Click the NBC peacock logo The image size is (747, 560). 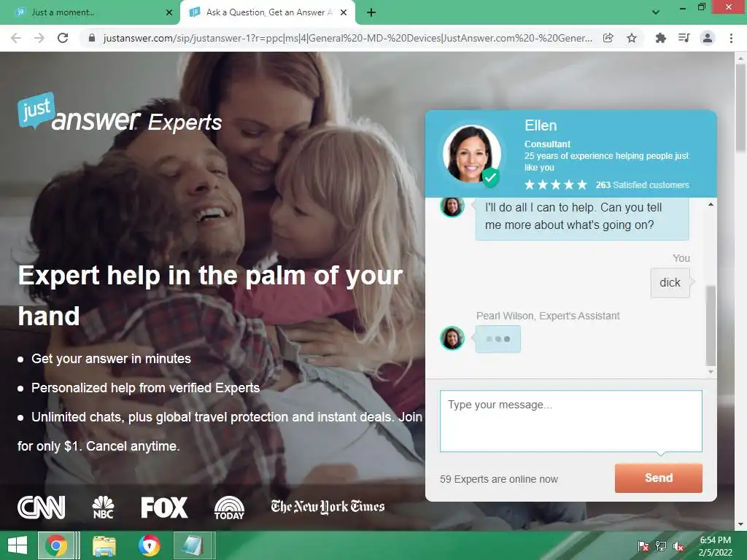coord(103,507)
